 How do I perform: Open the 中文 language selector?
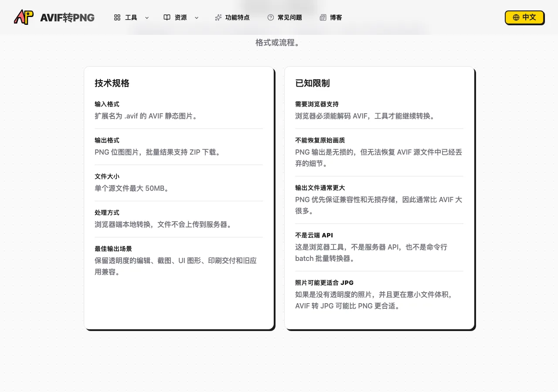click(524, 17)
